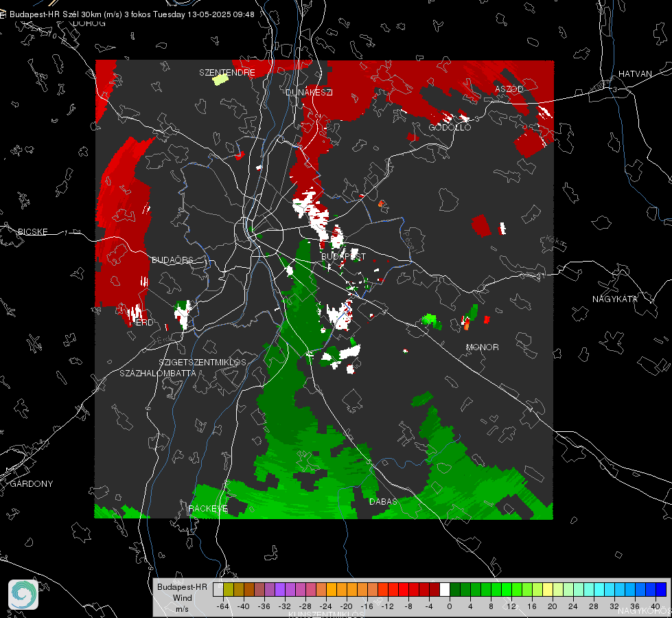Click the BUDAORS town label

click(173, 260)
